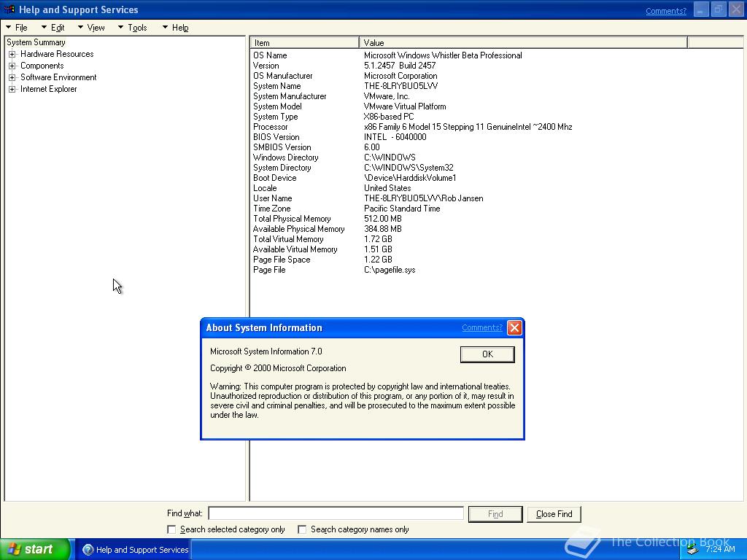This screenshot has height=560, width=747.
Task: Click the Item column header
Action: point(304,43)
